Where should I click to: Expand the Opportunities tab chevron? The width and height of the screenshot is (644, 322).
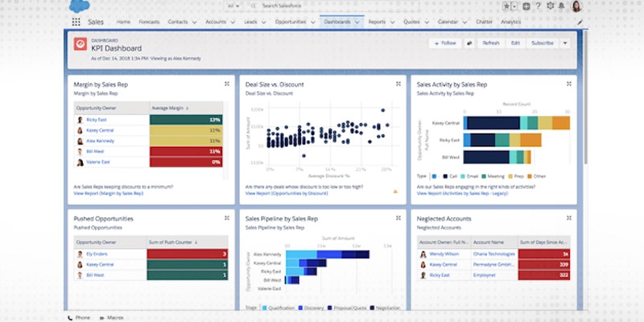(x=312, y=23)
